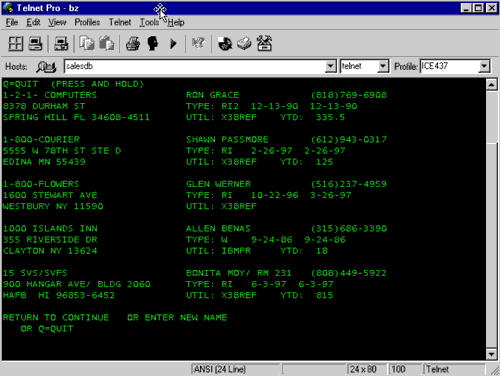Expand the Profile ICE437 dropdown arrow

point(484,66)
